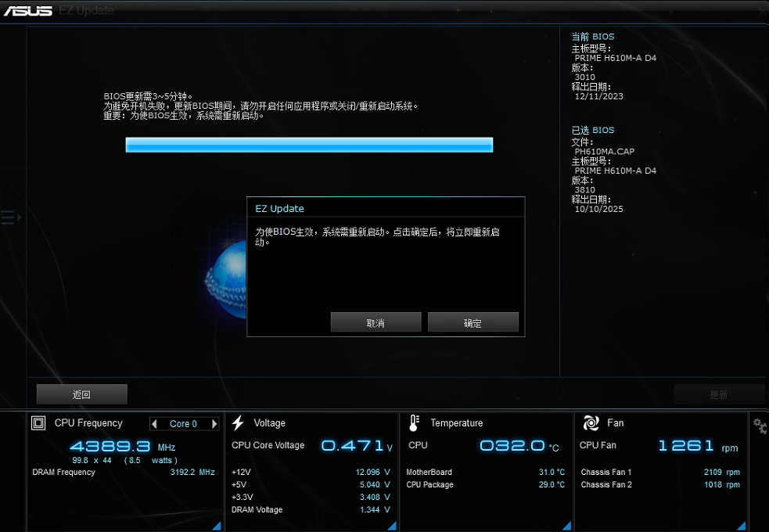Click the ASUS logo
769x532 pixels.
click(28, 11)
